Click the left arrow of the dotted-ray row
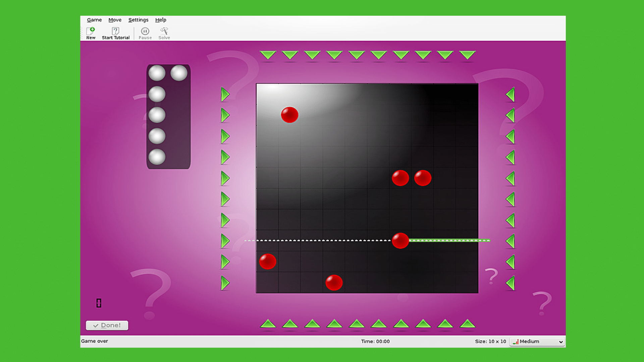Image resolution: width=644 pixels, height=362 pixels. point(225,241)
